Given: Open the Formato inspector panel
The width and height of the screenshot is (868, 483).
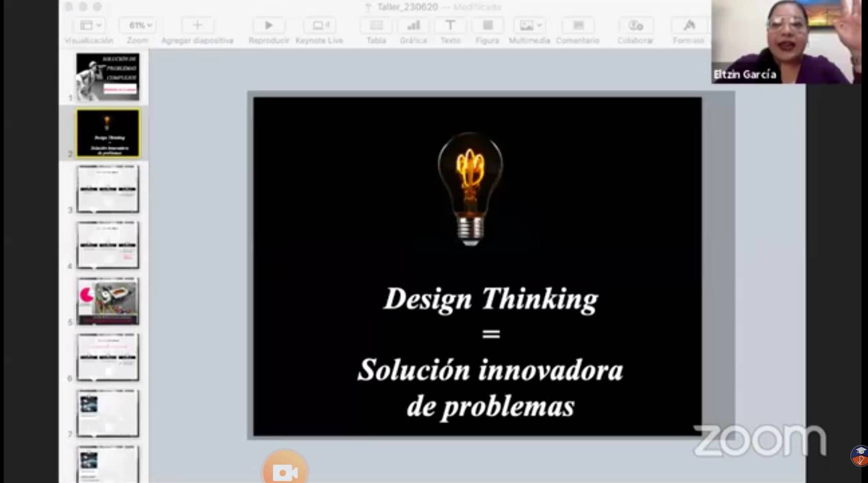Looking at the screenshot, I should point(689,26).
